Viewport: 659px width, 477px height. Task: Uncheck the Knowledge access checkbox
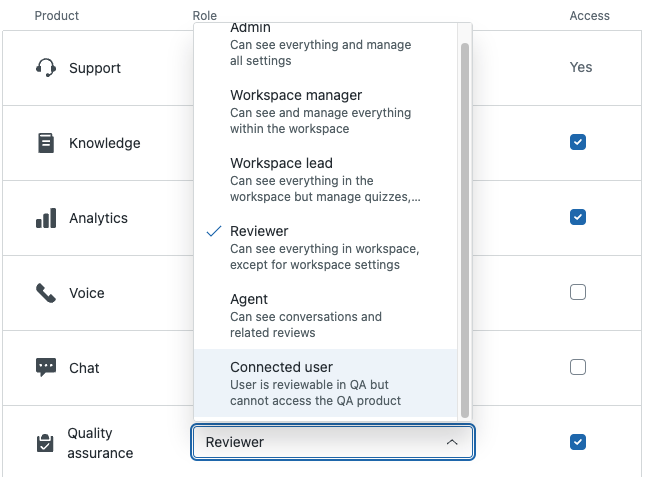(577, 142)
